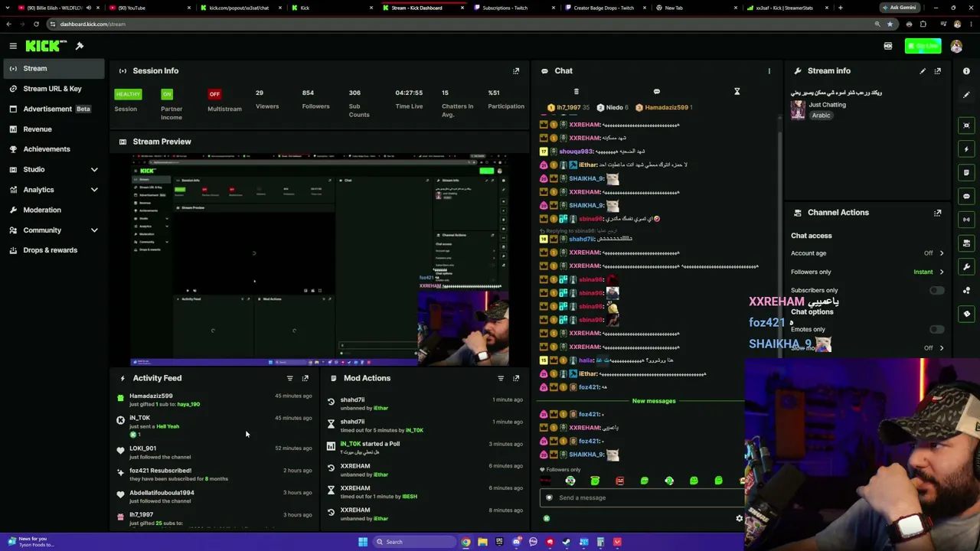Click the speech bubble icon in chat toolbar
The image size is (980, 551).
[x=656, y=92]
